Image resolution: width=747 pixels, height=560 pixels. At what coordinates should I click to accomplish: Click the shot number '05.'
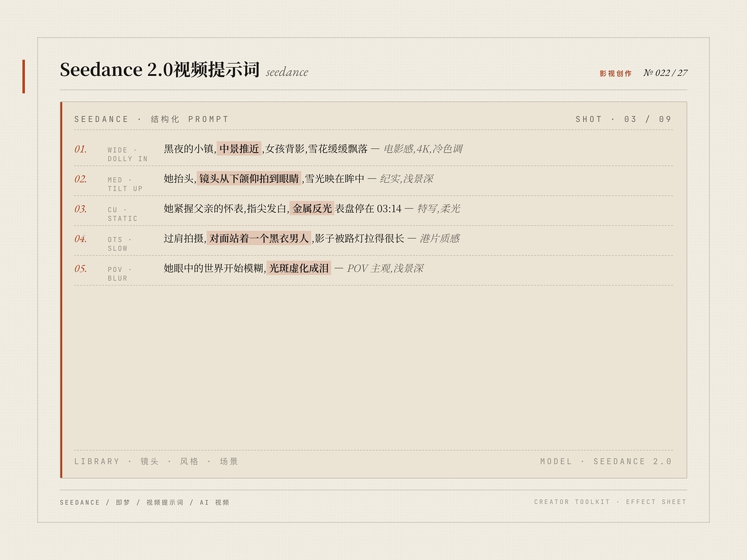tap(81, 269)
